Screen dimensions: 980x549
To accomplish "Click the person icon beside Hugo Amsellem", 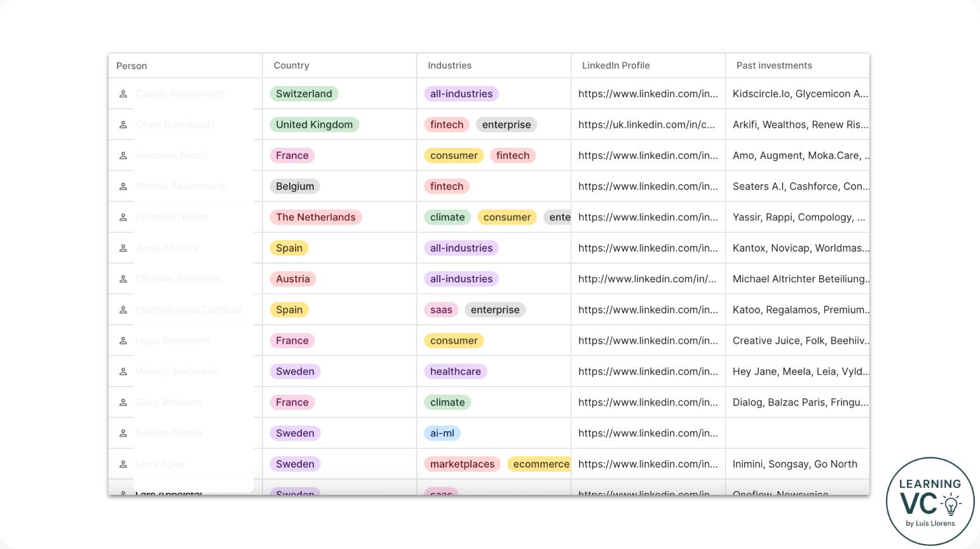I will (x=123, y=341).
